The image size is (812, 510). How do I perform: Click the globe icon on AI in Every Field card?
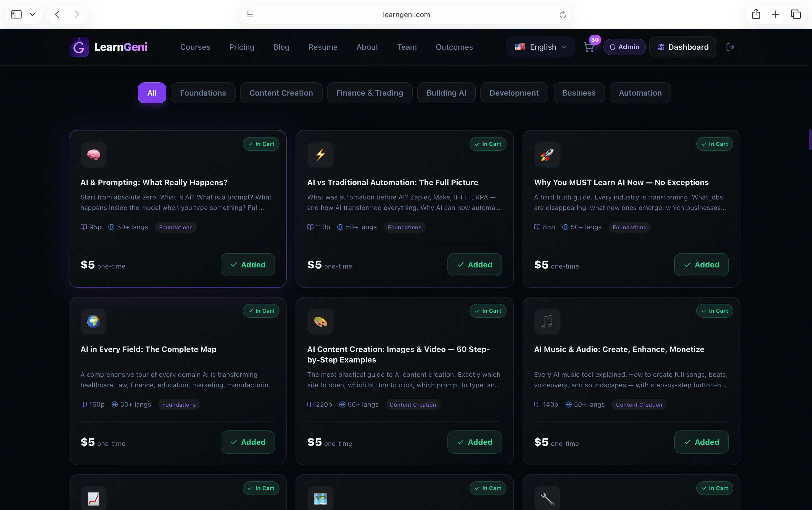pyautogui.click(x=93, y=322)
